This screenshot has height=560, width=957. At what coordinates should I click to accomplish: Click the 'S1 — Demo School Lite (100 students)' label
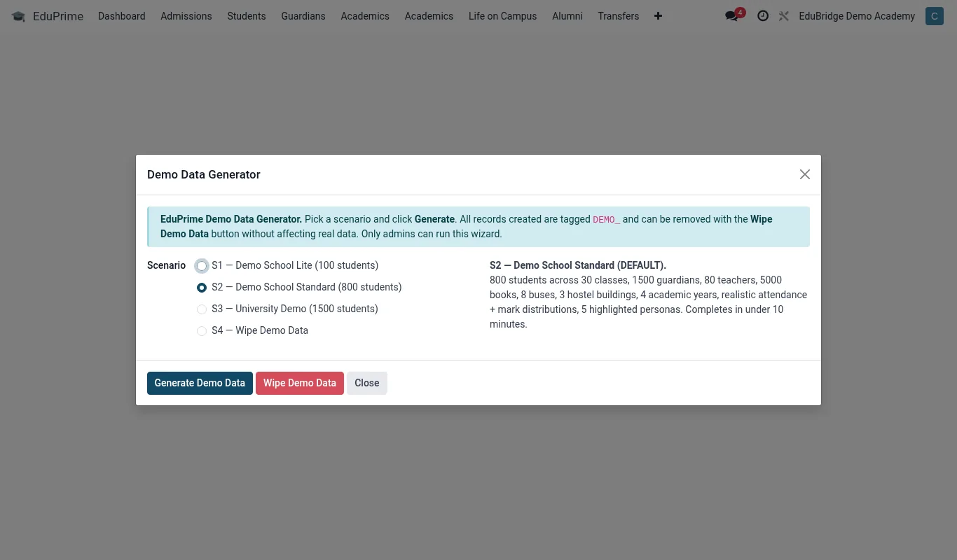pos(295,265)
